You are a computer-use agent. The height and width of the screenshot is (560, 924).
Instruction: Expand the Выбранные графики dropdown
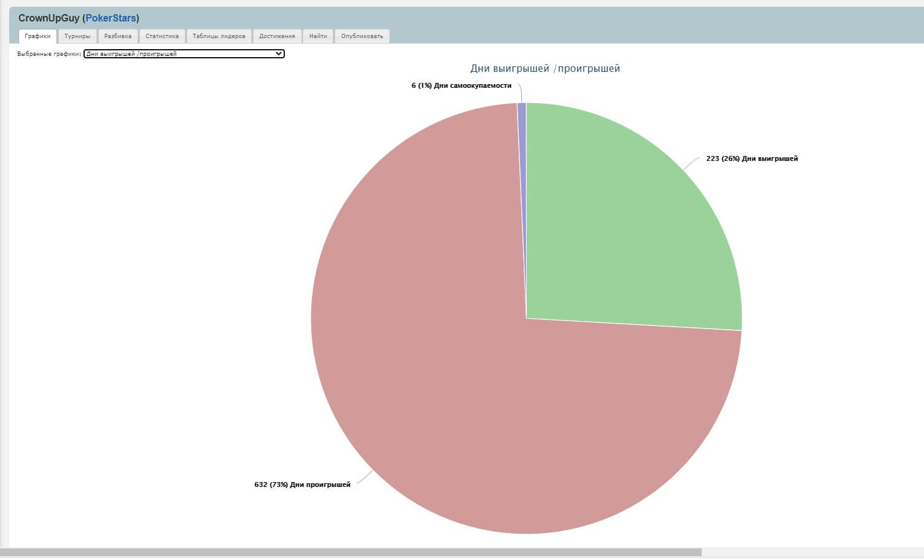pos(184,54)
